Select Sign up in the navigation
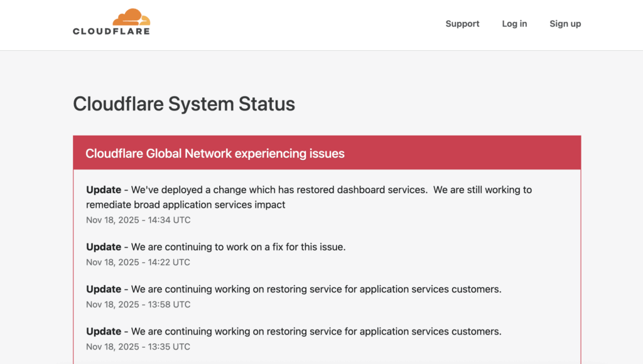Screen dimensions: 643x364 565,24
